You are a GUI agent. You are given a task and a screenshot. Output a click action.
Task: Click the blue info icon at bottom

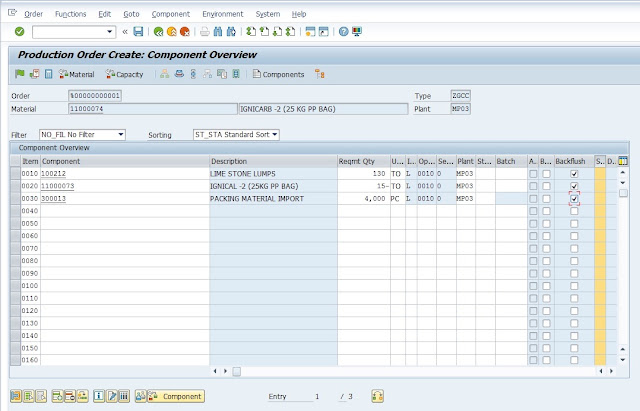[99, 396]
